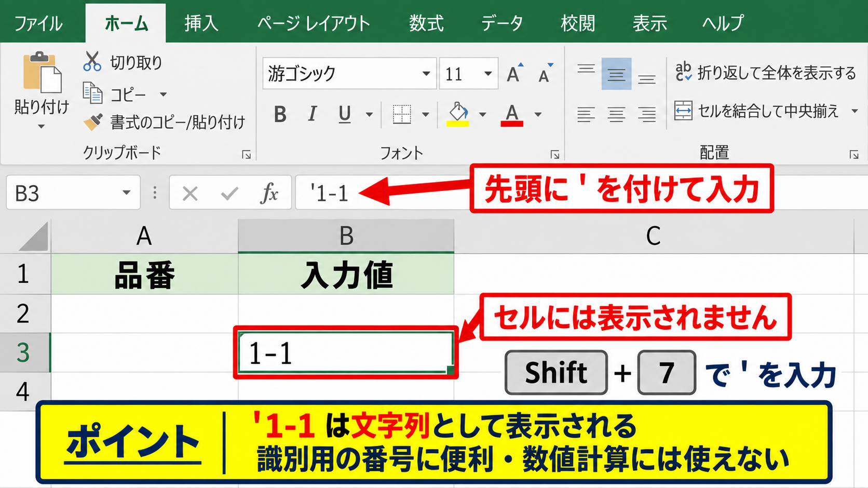Select the Format Painter (書式のコピー/貼り付け) brush
This screenshot has width=868, height=488.
coord(93,122)
